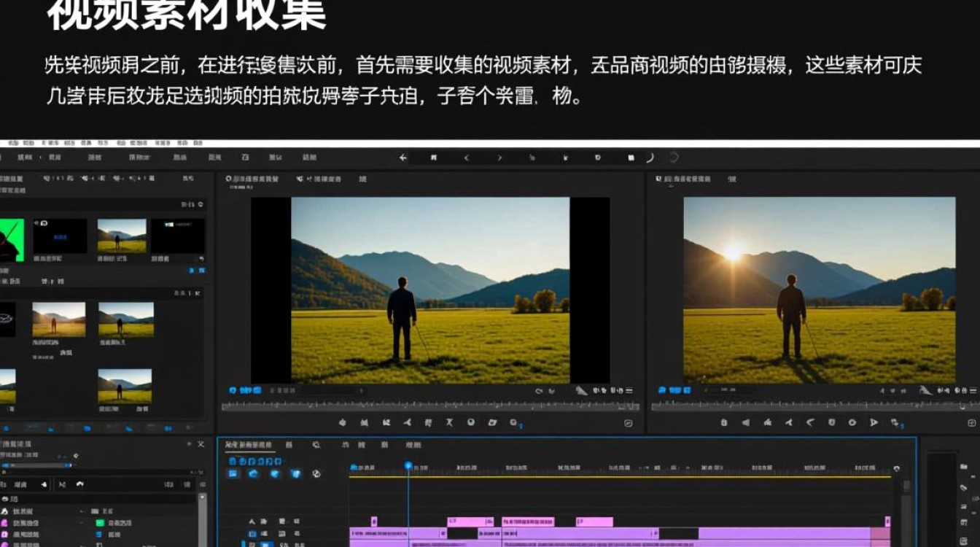Click the rounded-square button at center monitor's bottom right
This screenshot has width=980, height=547.
(x=629, y=423)
